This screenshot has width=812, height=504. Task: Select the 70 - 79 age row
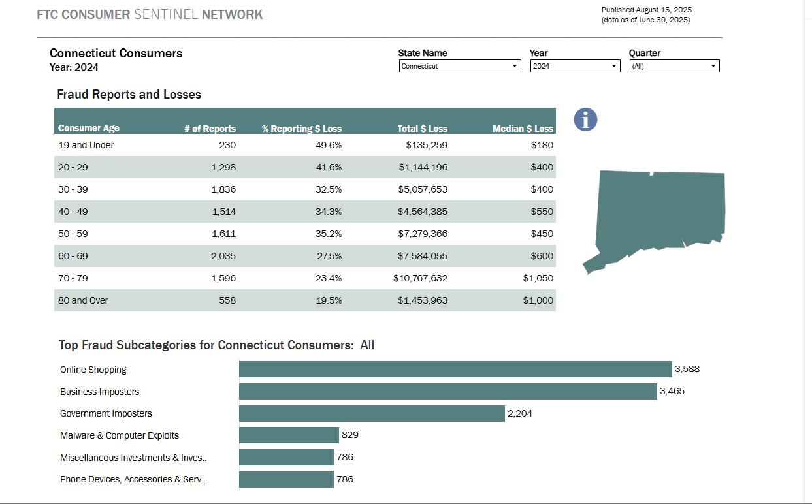[x=305, y=278]
